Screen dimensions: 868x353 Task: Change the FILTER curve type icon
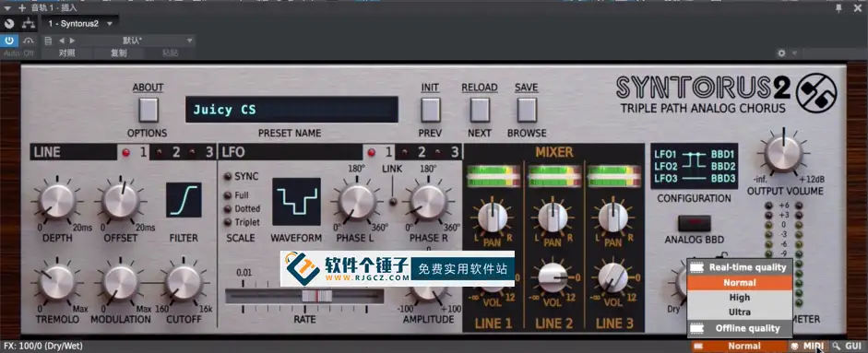184,200
